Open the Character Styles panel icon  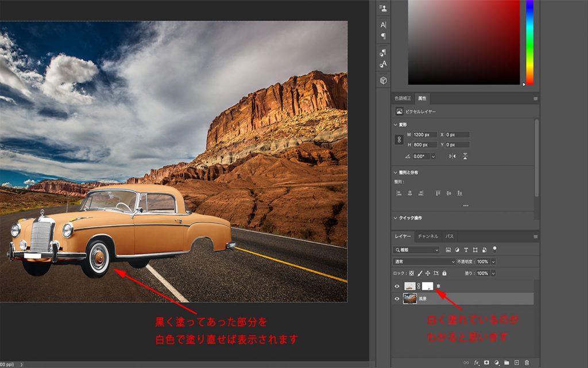(x=383, y=64)
